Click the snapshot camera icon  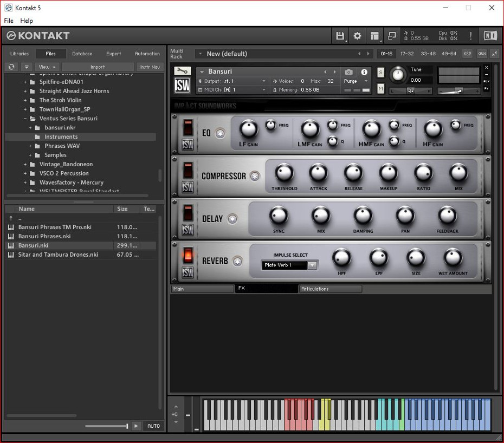[349, 72]
